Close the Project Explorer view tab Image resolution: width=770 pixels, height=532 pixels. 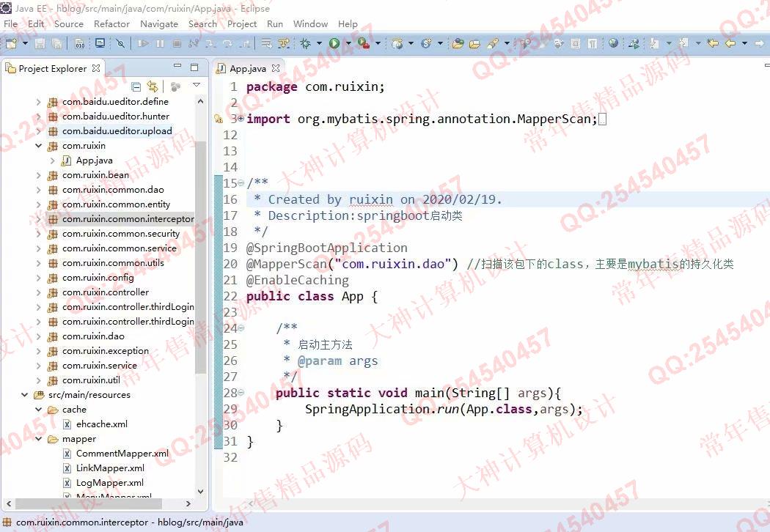[x=96, y=68]
